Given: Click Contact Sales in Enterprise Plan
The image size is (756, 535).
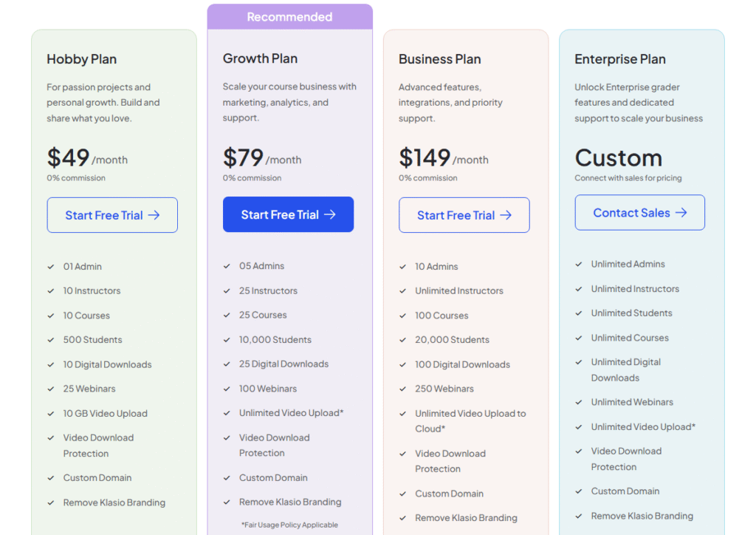Looking at the screenshot, I should (x=639, y=213).
